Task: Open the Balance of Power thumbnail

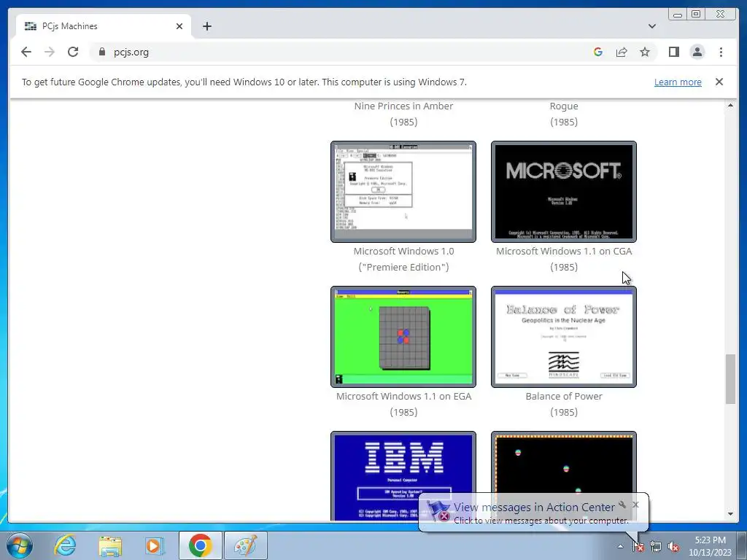Action: tap(564, 337)
